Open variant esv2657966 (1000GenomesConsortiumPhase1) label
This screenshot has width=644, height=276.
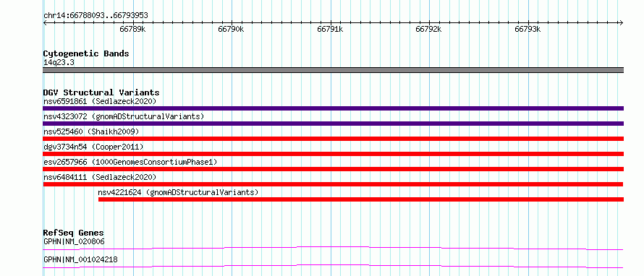point(130,162)
